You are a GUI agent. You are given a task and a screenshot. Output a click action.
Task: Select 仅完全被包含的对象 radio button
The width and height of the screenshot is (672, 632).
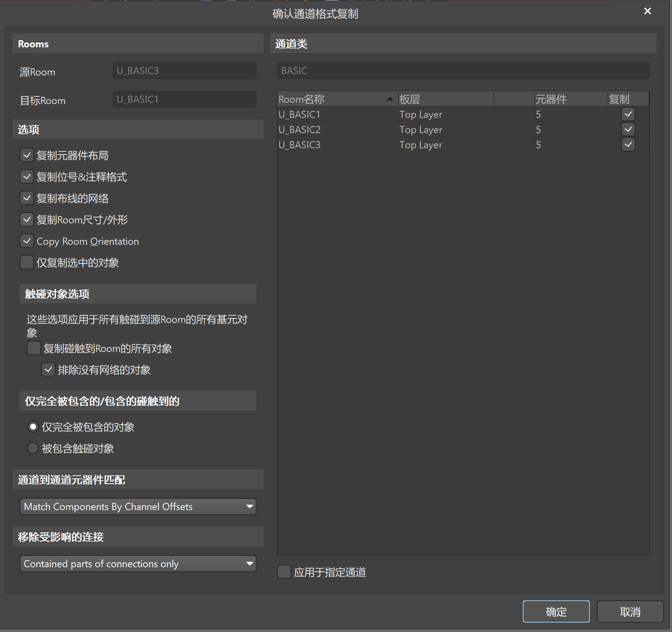(x=33, y=427)
